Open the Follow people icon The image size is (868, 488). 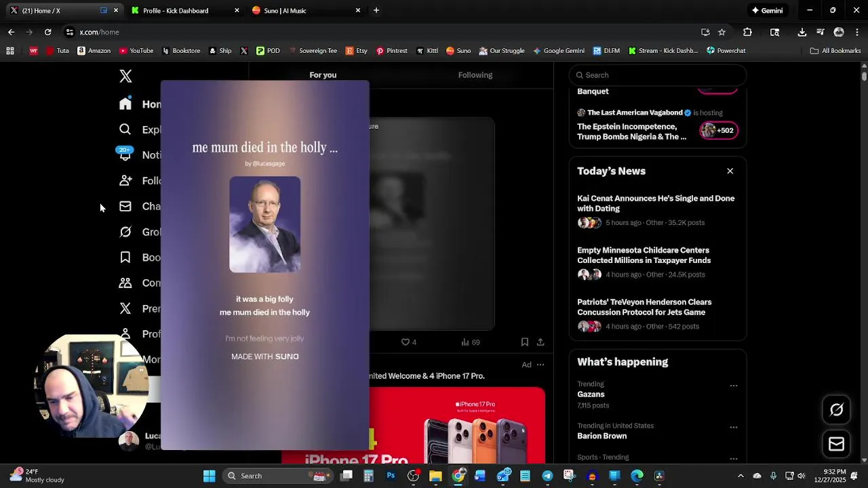(125, 180)
